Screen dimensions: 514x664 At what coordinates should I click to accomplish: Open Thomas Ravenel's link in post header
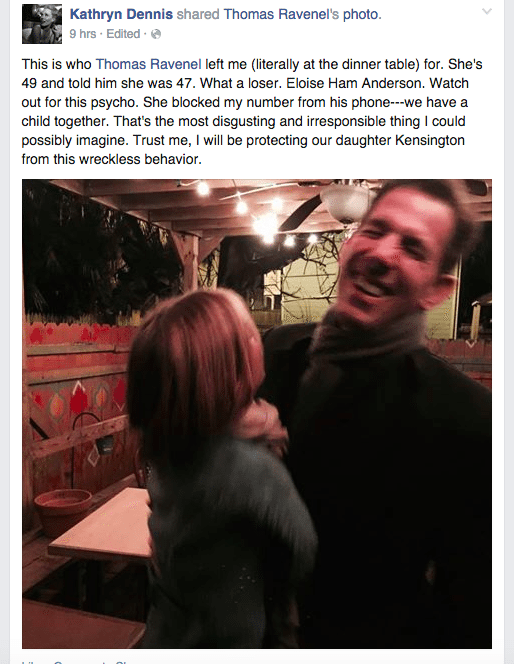coord(281,14)
